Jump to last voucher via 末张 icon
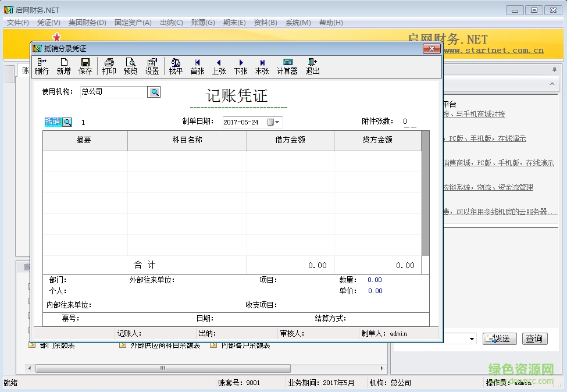The height and width of the screenshot is (392, 567). (x=262, y=65)
